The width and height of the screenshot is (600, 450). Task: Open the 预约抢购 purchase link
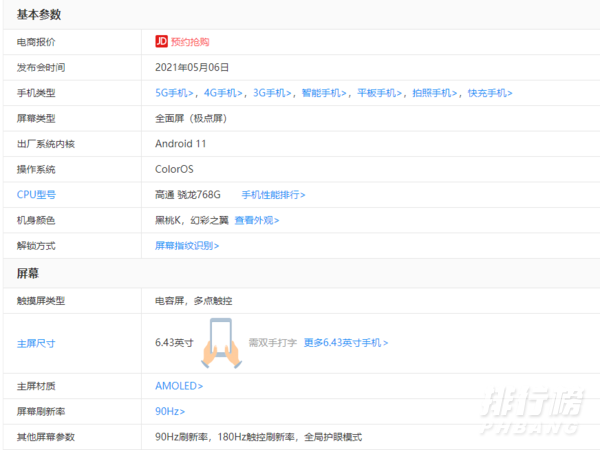[x=190, y=42]
